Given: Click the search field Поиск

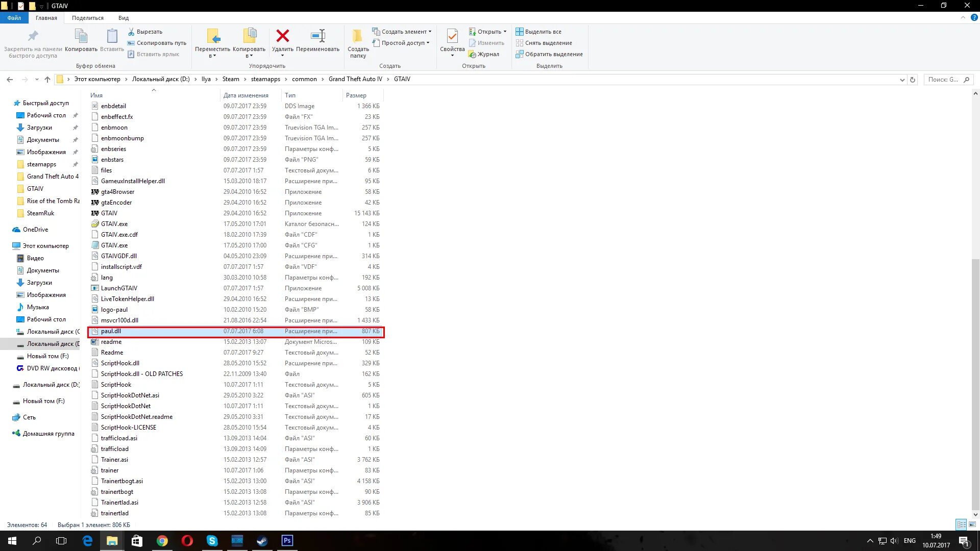Looking at the screenshot, I should (x=948, y=80).
